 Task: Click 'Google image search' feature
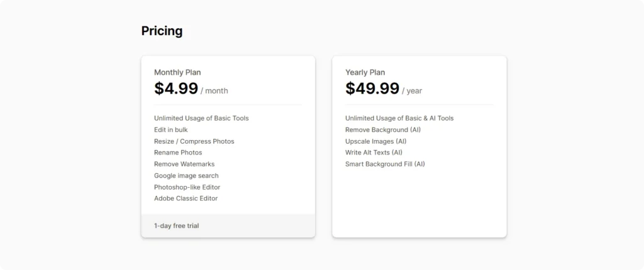click(186, 176)
